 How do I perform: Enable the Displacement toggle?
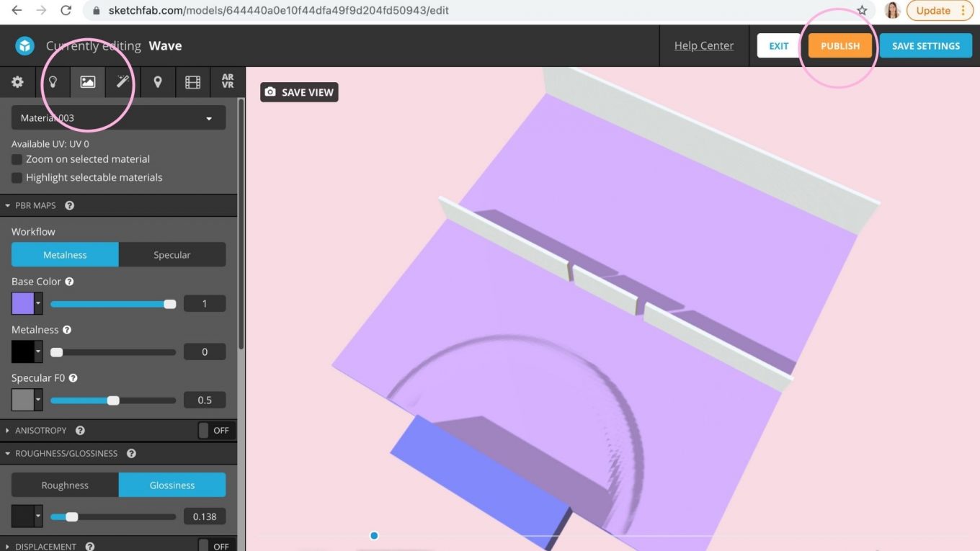pos(211,546)
